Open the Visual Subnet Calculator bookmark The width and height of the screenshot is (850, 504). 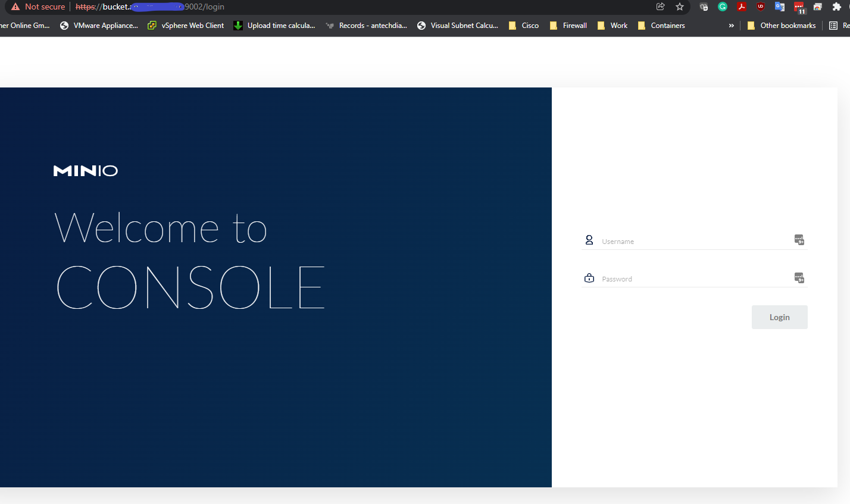tap(458, 26)
